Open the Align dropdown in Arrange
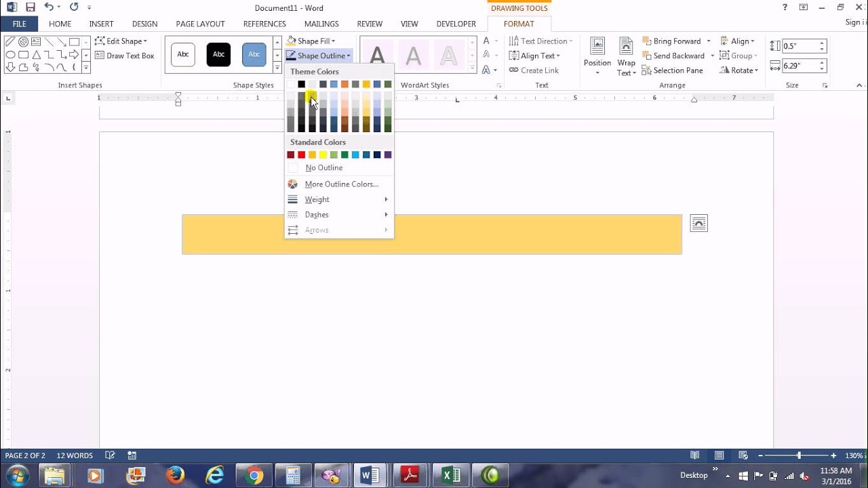Viewport: 868px width, 488px height. pos(738,41)
